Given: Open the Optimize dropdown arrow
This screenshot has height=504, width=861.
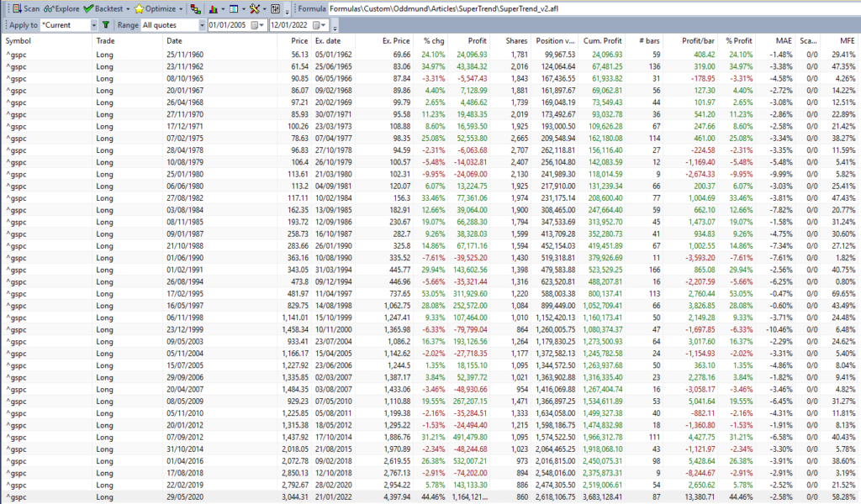Looking at the screenshot, I should pos(182,8).
